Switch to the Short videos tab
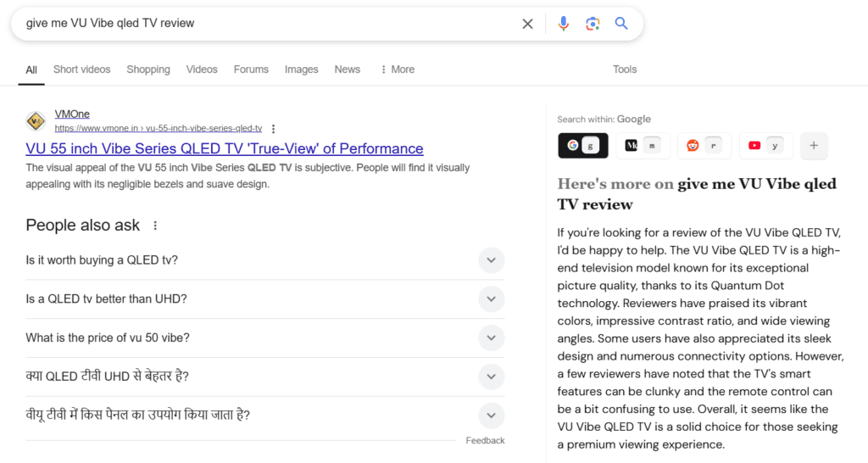868x463 pixels. (82, 70)
